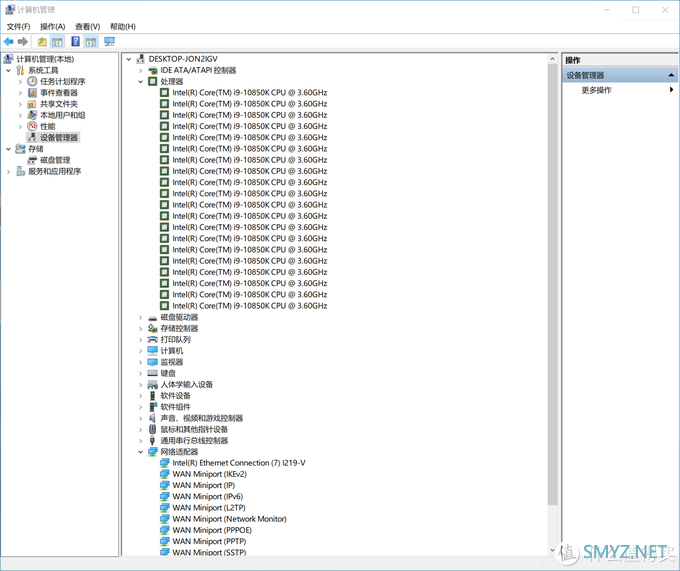Expand the IDE ATA/ATAPI 控制器 category
This screenshot has width=680, height=571.
pos(141,70)
